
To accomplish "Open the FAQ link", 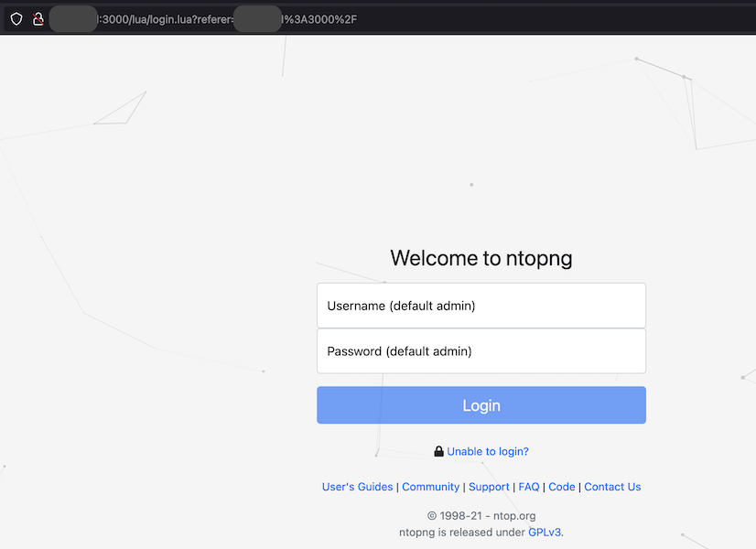I will pos(529,487).
